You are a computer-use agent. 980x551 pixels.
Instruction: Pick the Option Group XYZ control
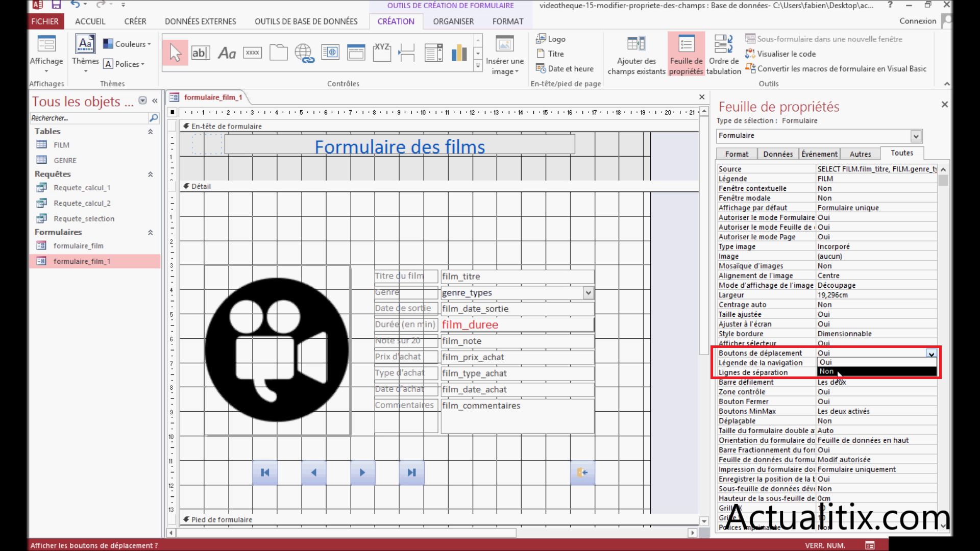(382, 53)
